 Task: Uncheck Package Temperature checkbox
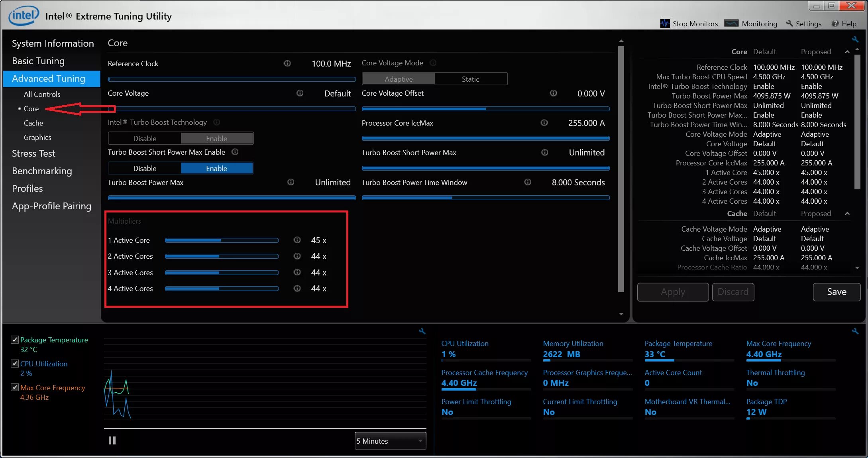15,340
